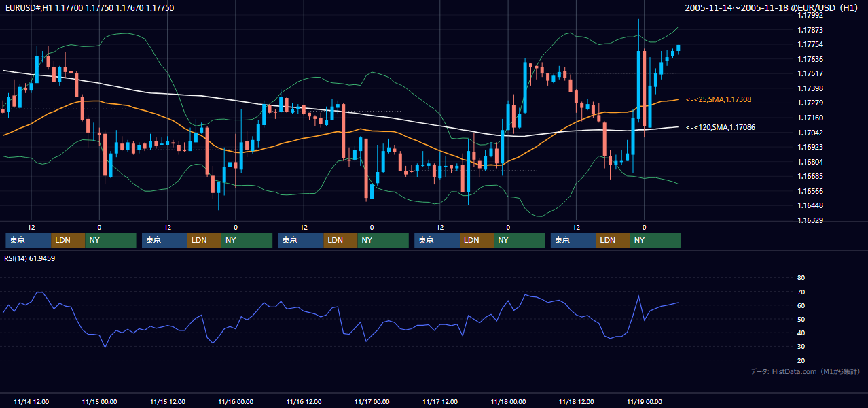Select the NY session block for 11/14
Image resolution: width=868 pixels, height=408 pixels.
coord(111,240)
